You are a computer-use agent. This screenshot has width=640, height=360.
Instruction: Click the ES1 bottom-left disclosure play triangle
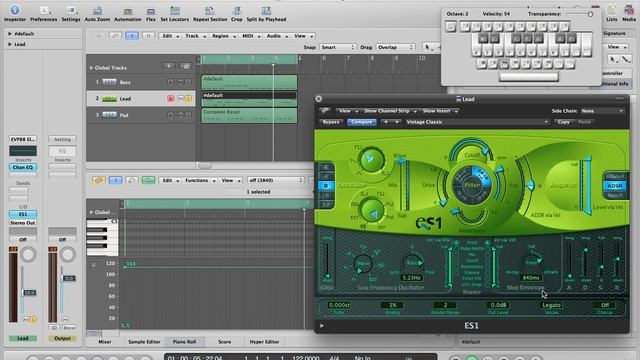[x=322, y=326]
